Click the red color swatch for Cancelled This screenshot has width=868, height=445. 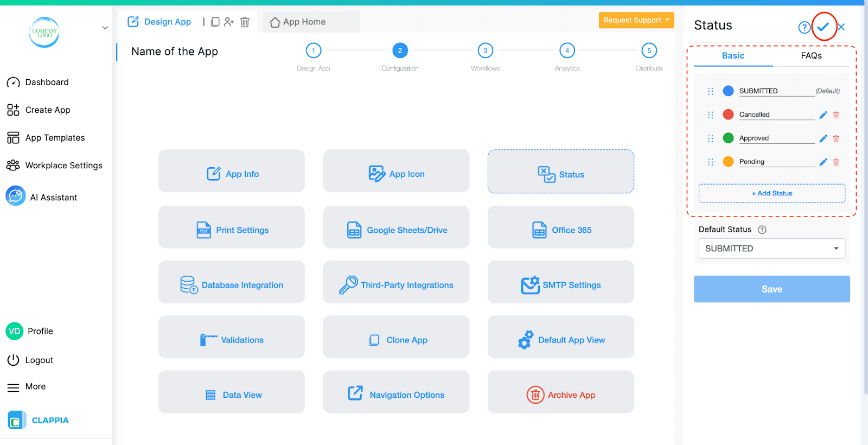tap(728, 115)
